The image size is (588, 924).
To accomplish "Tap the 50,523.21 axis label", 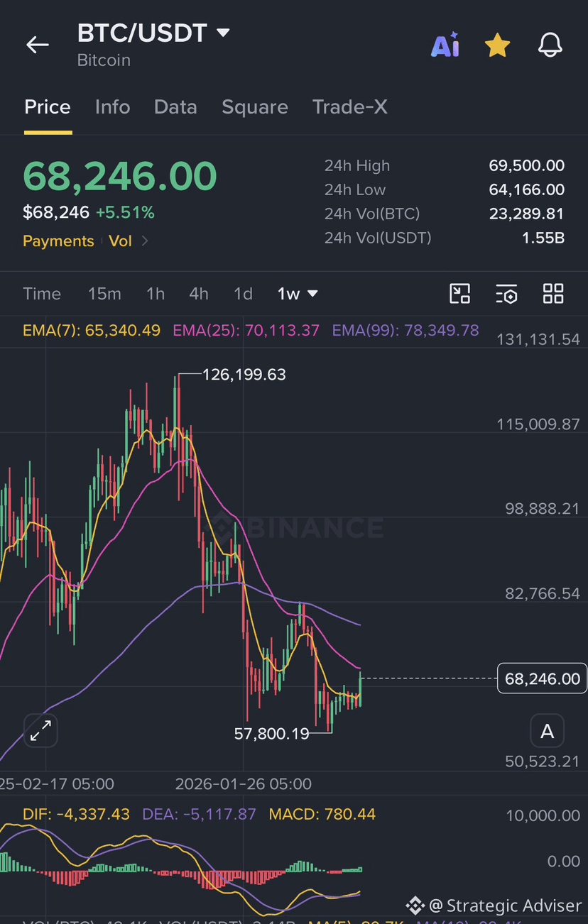I will point(543,761).
